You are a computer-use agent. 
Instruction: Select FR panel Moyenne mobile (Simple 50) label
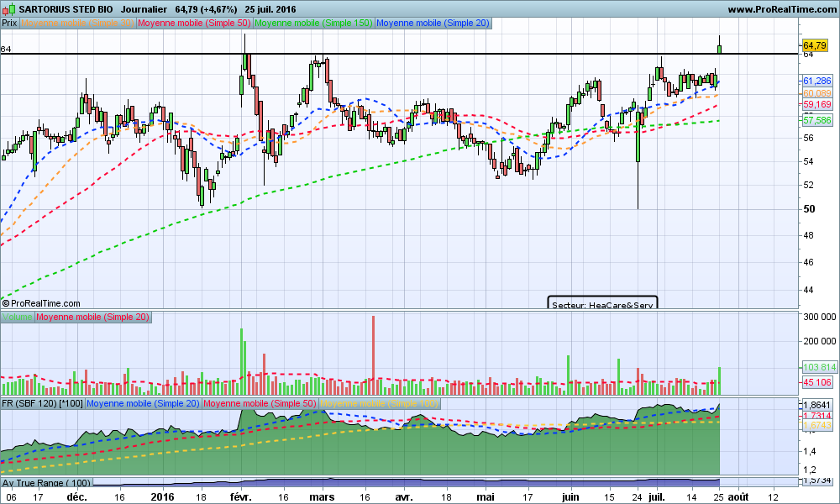click(260, 403)
